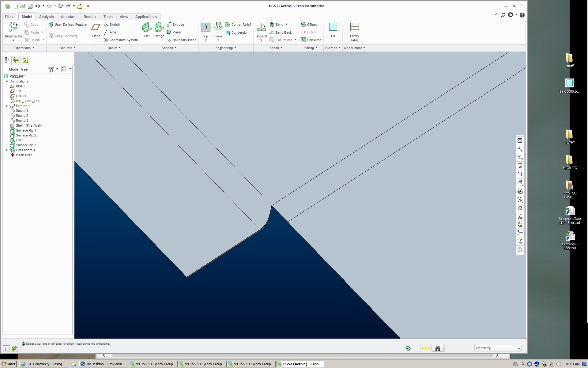Expand the Bends group dropdown
This screenshot has width=588, height=368.
click(276, 48)
